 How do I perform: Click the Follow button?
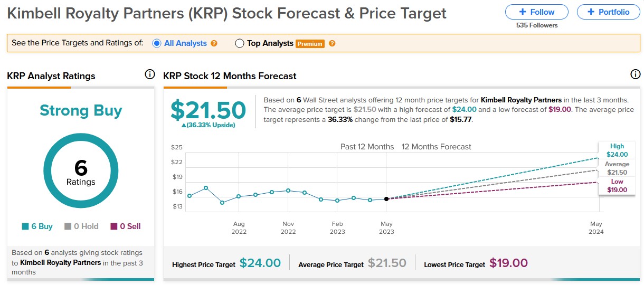point(537,12)
